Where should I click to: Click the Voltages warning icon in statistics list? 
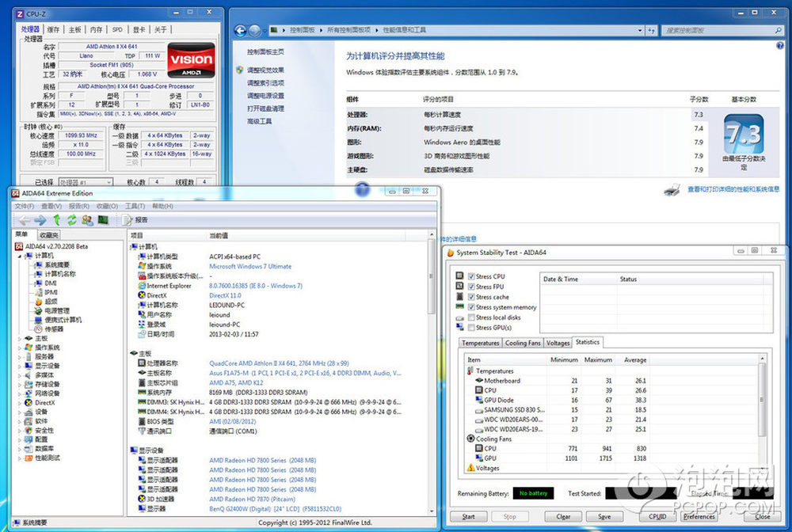coord(470,468)
